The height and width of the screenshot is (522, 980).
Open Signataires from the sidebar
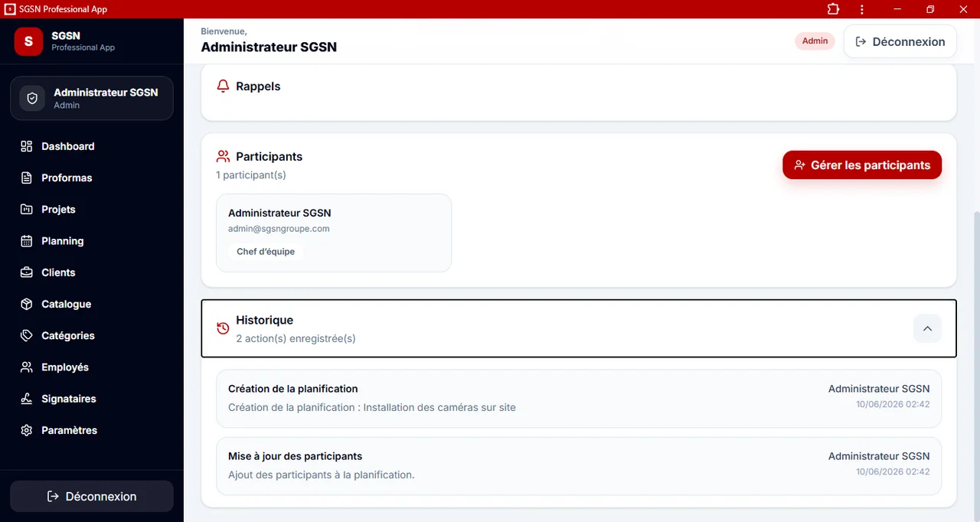[92, 399]
